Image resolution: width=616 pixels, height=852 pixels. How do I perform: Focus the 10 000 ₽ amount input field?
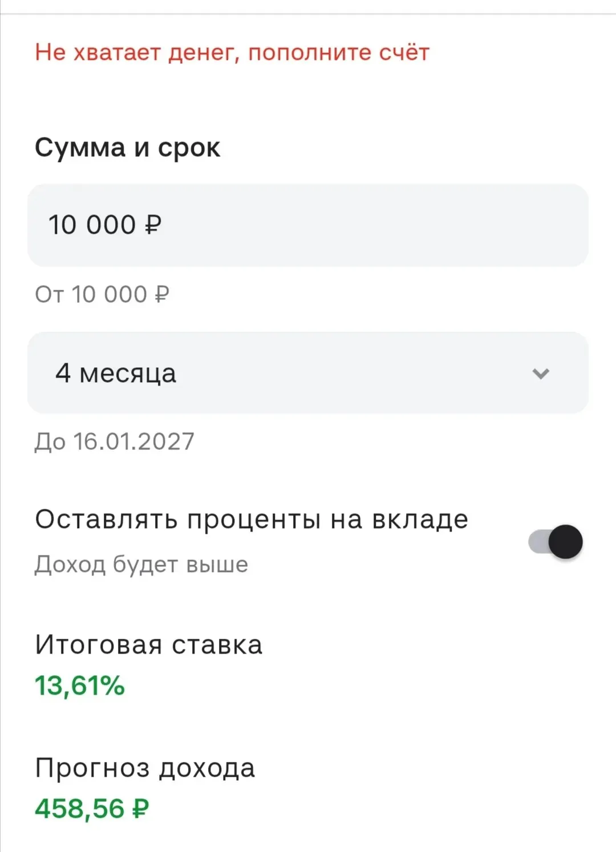click(x=308, y=225)
